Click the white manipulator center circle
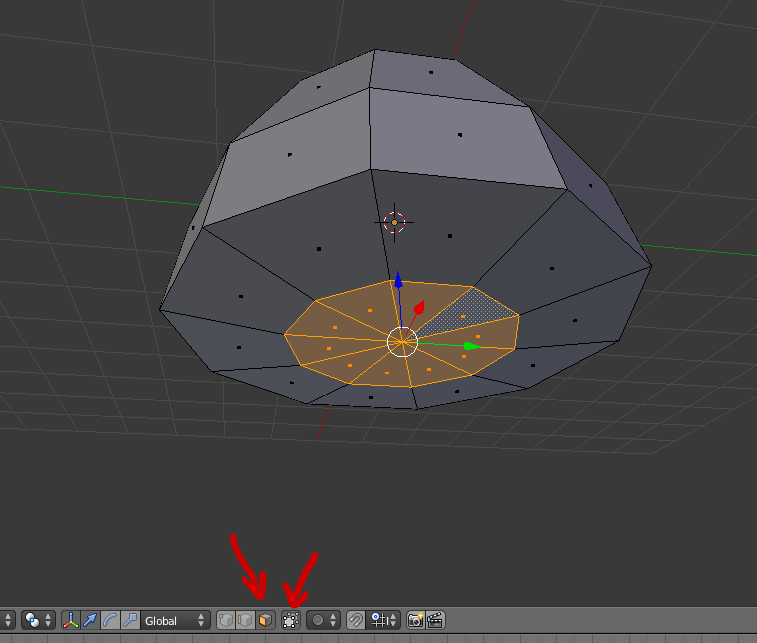Viewport: 757px width, 643px height. (402, 342)
